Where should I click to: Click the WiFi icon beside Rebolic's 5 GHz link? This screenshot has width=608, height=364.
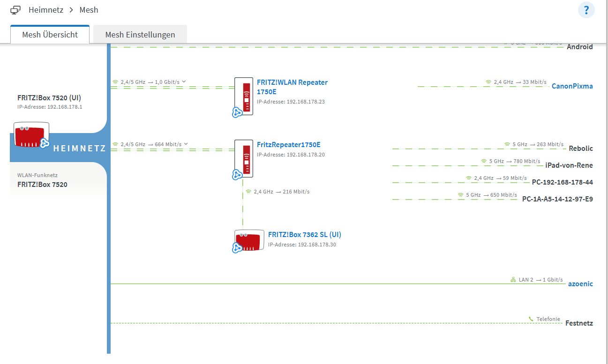pyautogui.click(x=506, y=144)
